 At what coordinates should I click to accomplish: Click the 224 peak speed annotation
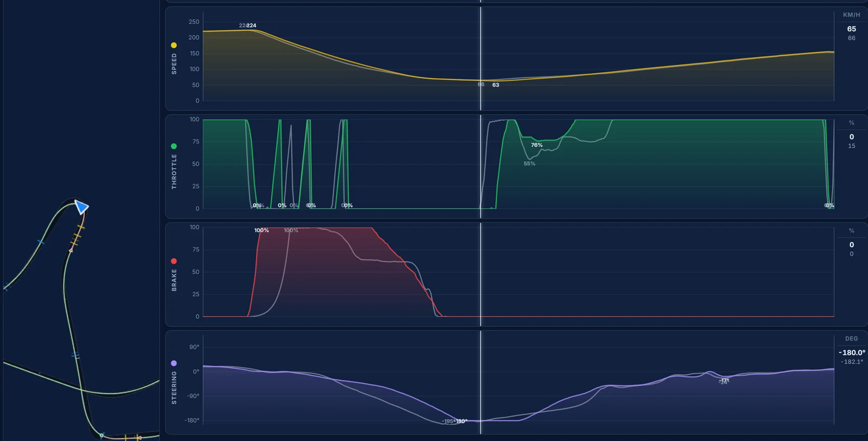[x=252, y=26]
